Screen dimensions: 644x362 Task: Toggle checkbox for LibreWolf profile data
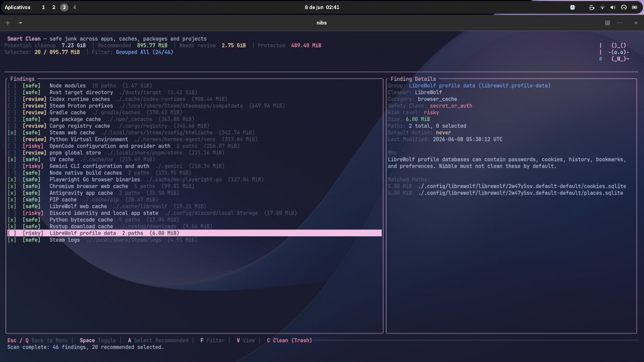point(12,233)
